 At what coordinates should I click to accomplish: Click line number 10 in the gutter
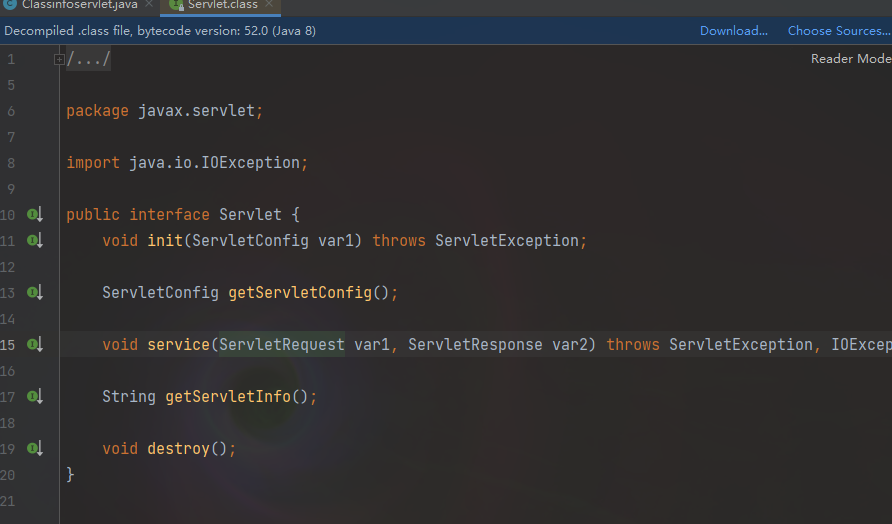pos(7,214)
